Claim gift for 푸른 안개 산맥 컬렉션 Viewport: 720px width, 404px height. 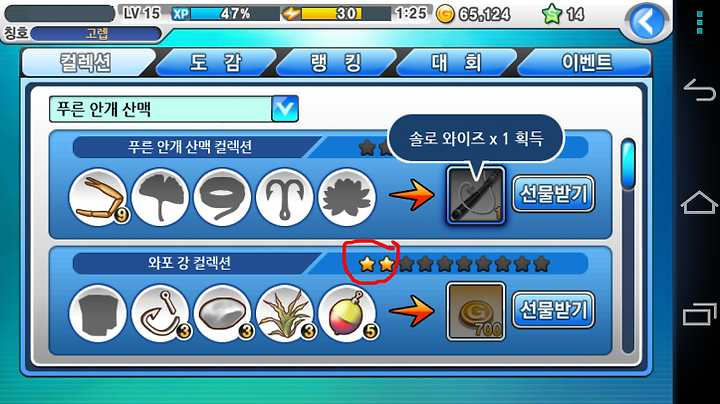click(553, 194)
